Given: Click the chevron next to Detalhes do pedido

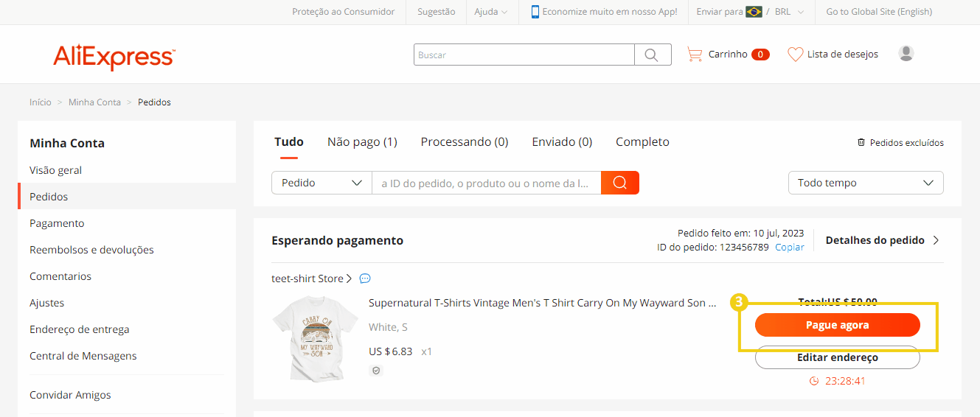Looking at the screenshot, I should coord(936,240).
